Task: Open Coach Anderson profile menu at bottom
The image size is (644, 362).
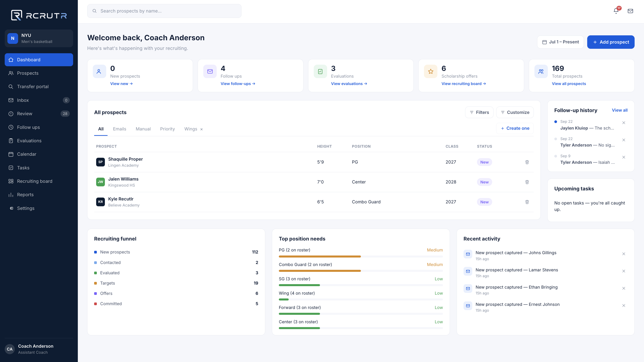Action: [x=39, y=349]
